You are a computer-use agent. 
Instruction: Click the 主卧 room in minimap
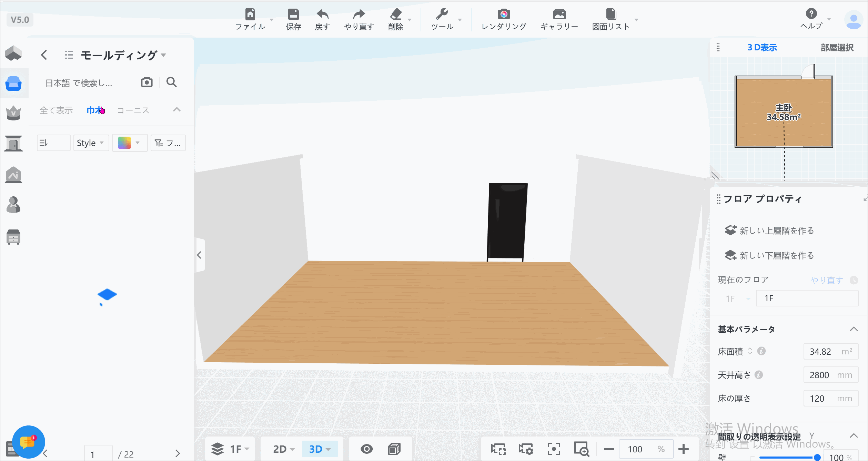coord(784,112)
